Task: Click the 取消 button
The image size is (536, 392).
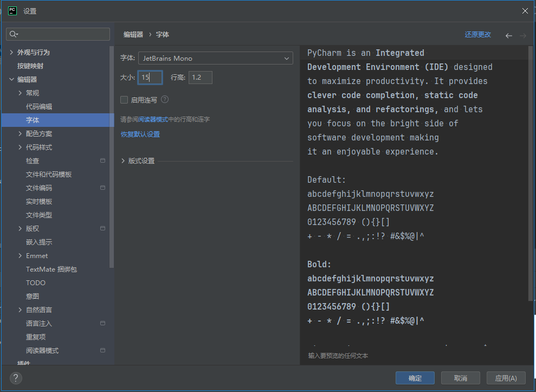Action: (x=461, y=378)
